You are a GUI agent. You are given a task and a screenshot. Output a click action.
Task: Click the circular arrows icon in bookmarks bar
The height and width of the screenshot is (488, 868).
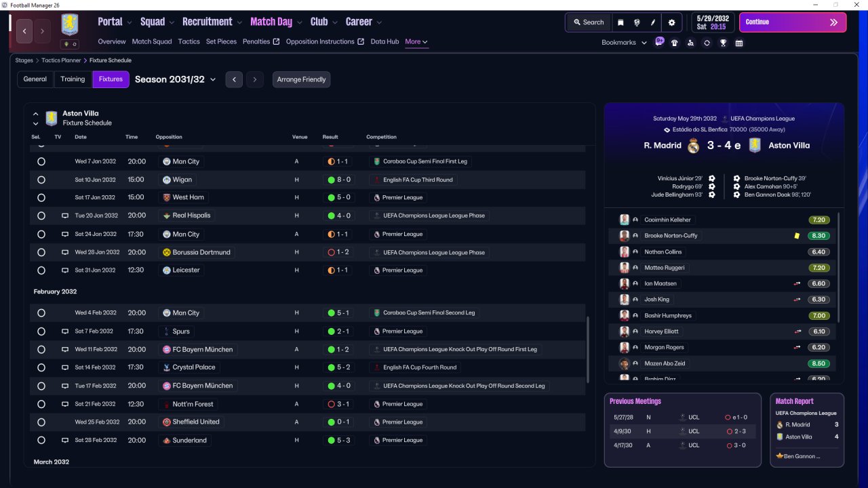tap(707, 43)
